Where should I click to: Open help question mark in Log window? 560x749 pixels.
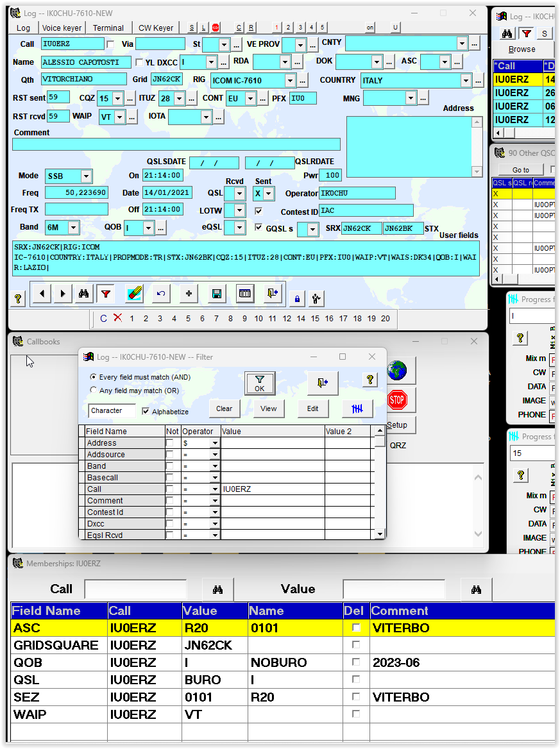click(18, 299)
